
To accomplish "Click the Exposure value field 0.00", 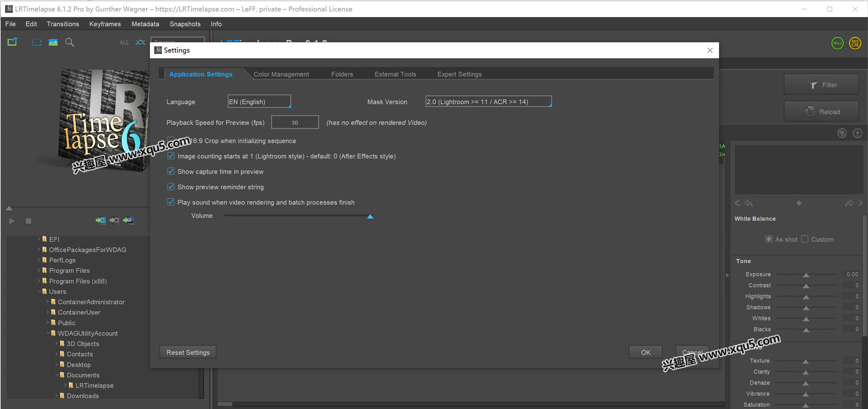I will (x=852, y=274).
